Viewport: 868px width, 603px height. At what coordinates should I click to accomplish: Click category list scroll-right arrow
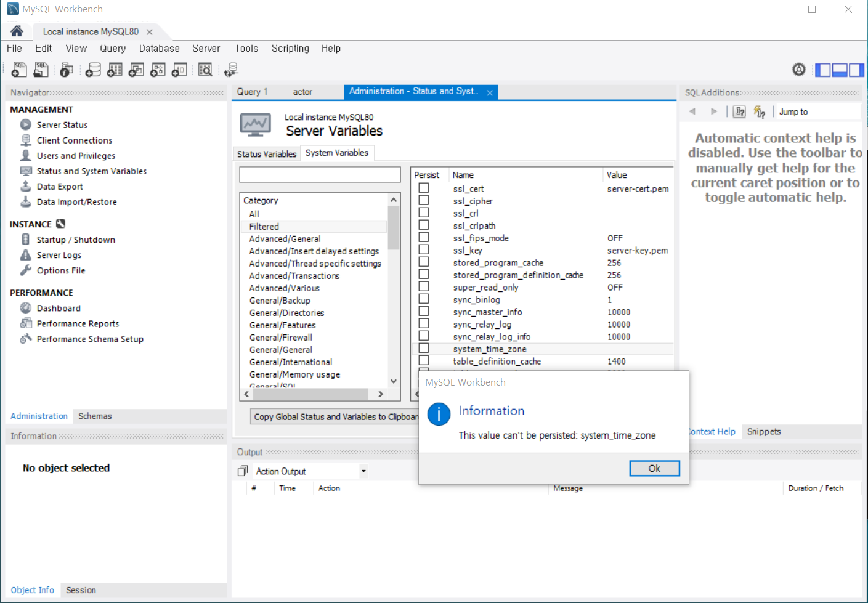(381, 394)
